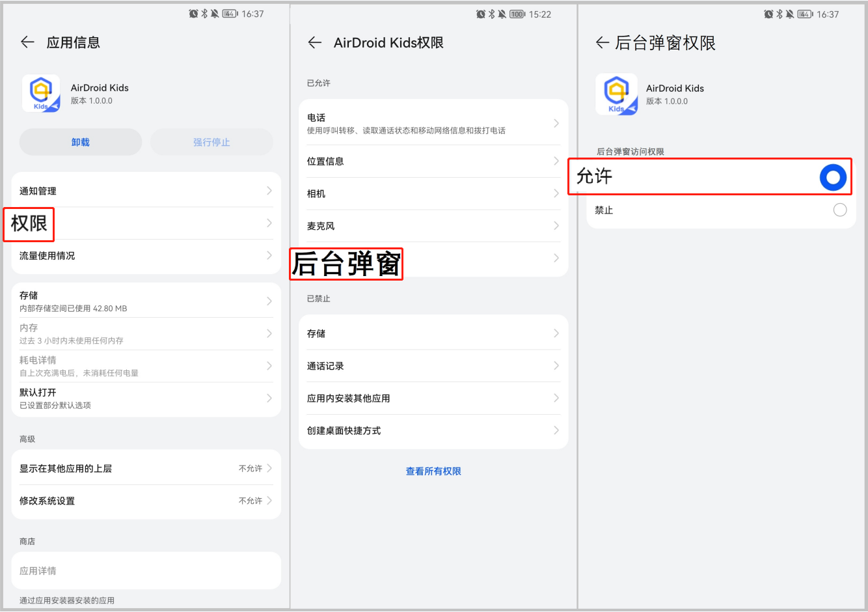Tap 后台弹窗访问权限 label
Viewport: 868px width, 612px height.
coord(631,152)
